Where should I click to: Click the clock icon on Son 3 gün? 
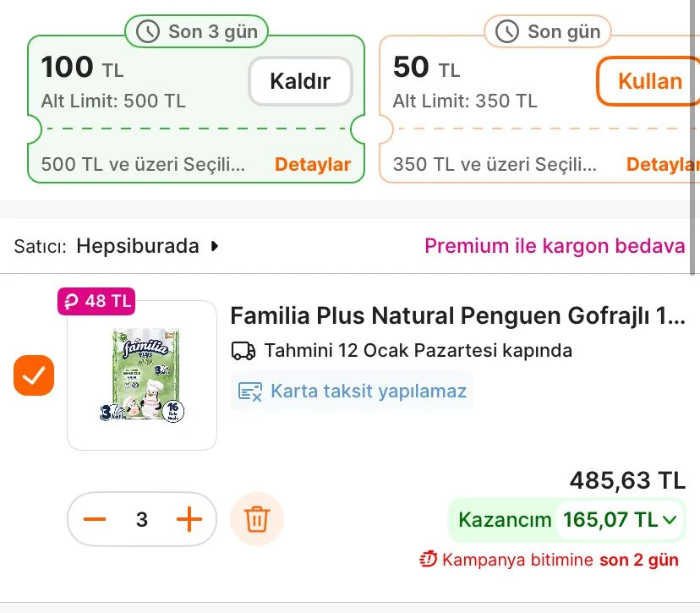coord(148,32)
